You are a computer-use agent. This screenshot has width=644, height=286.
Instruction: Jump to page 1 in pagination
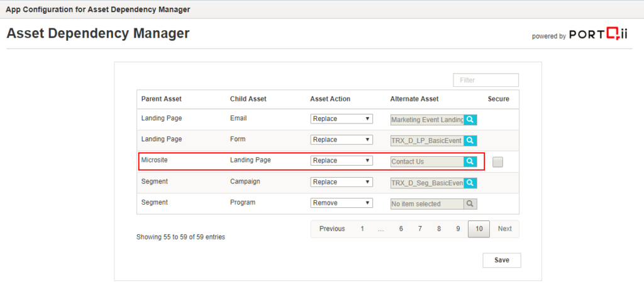click(x=362, y=229)
